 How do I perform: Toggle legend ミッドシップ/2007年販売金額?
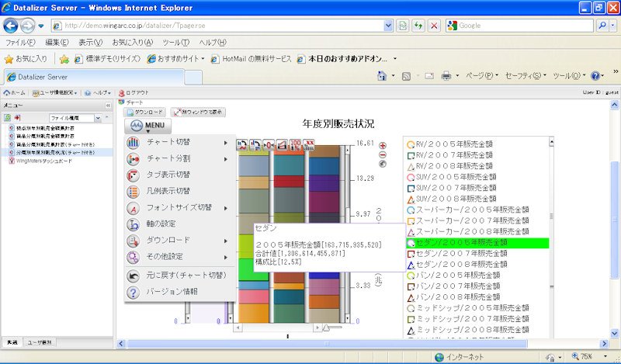point(468,319)
